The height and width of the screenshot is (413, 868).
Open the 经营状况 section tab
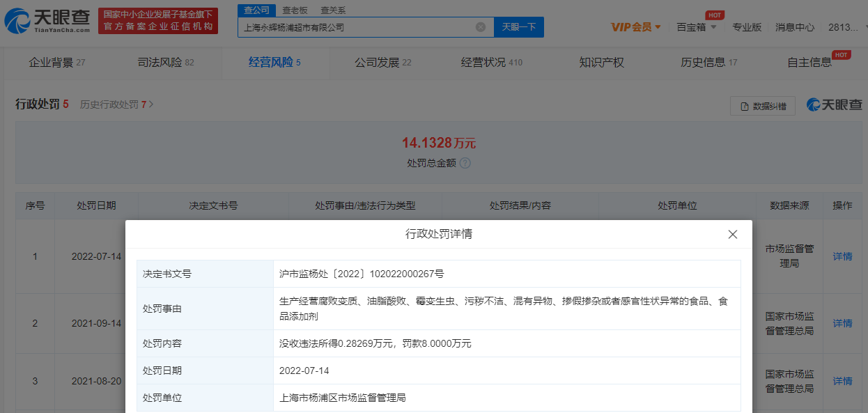pos(492,63)
